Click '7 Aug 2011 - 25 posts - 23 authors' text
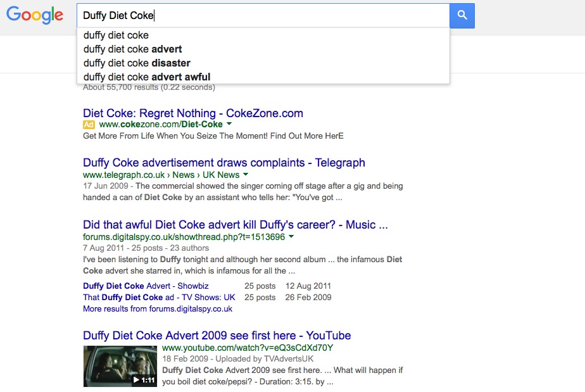 coord(146,248)
